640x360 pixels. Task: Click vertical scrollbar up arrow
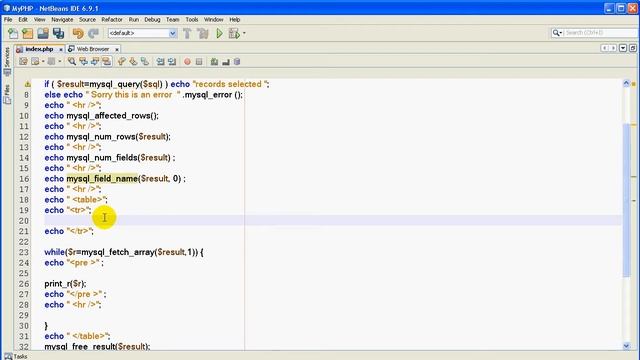tap(626, 83)
